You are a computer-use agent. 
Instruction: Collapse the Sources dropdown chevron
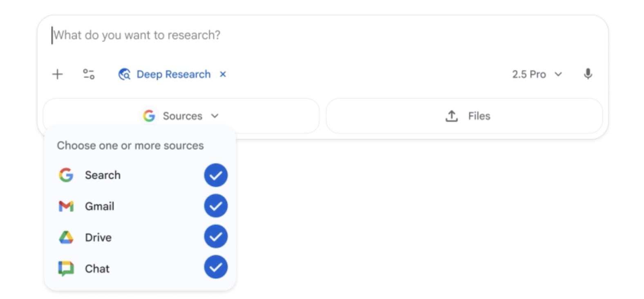point(215,116)
